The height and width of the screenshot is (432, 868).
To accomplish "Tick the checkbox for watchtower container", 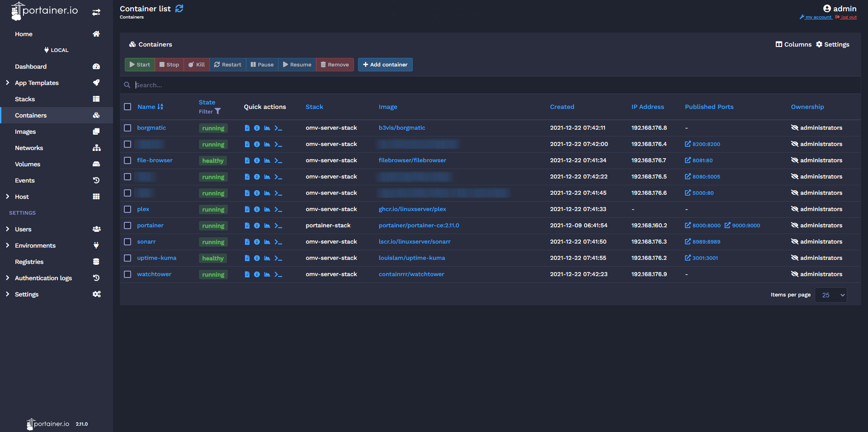I will pos(127,274).
